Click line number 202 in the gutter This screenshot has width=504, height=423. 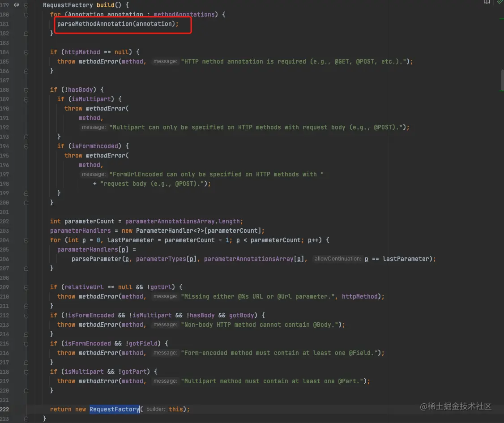(x=4, y=222)
